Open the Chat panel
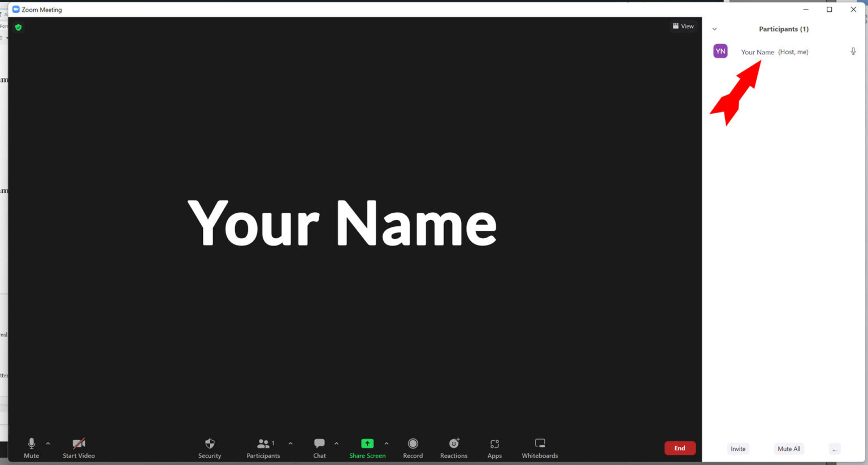 [319, 447]
